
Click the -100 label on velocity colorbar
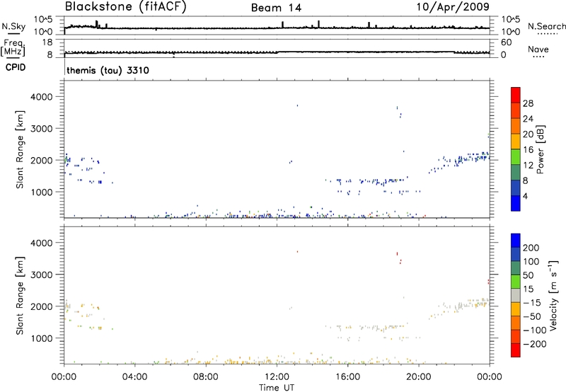(x=535, y=330)
